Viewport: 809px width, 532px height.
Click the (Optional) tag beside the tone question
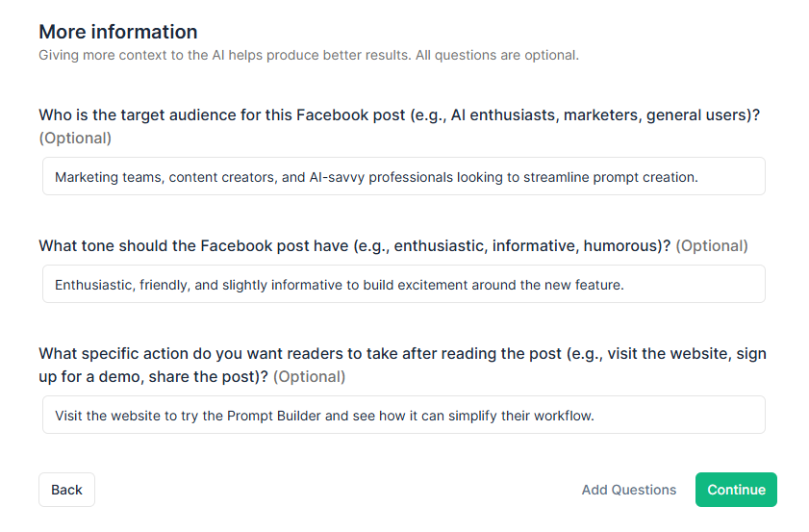click(712, 245)
